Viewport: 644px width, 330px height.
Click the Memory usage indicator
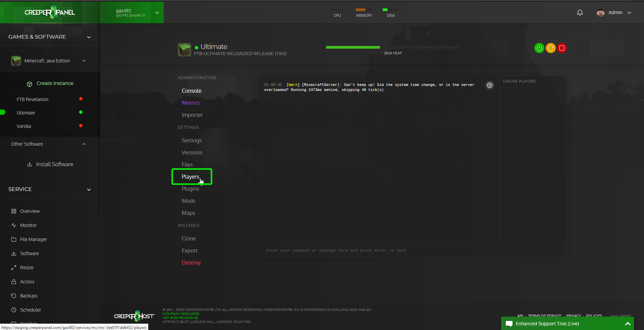[364, 13]
